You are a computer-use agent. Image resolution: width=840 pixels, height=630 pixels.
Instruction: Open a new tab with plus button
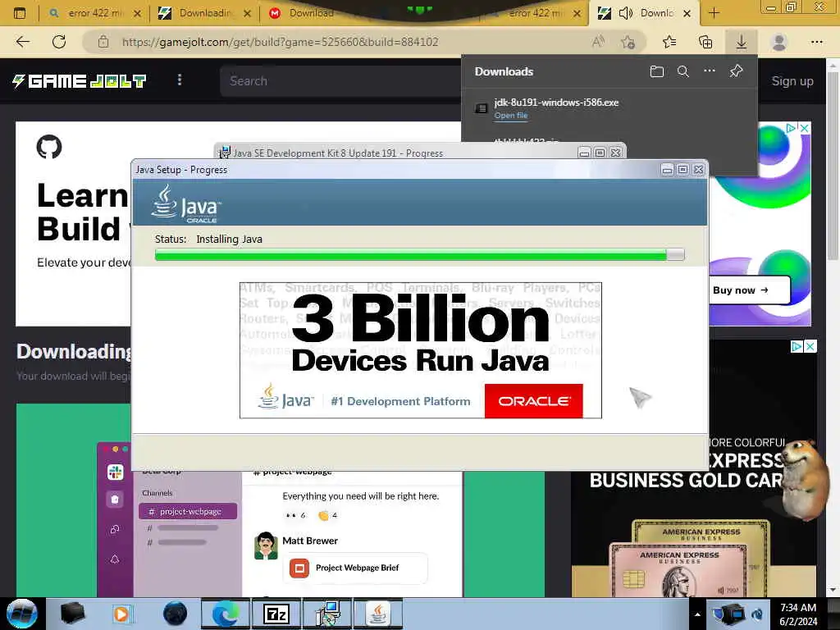point(714,13)
